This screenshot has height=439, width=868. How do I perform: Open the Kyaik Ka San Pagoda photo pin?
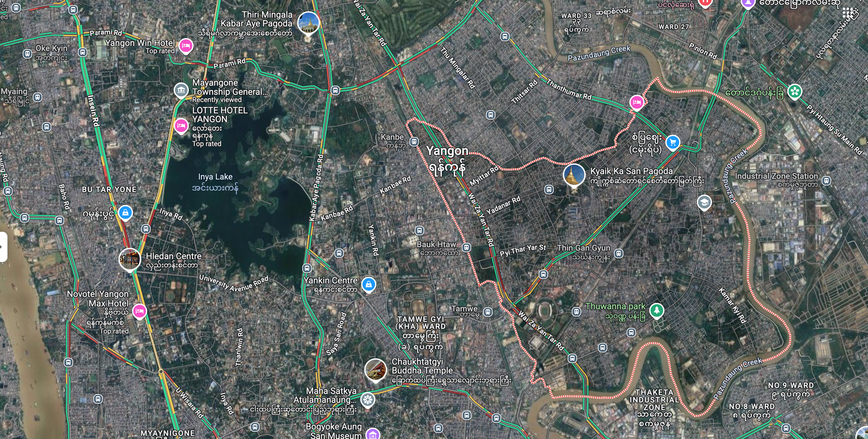pos(574,175)
